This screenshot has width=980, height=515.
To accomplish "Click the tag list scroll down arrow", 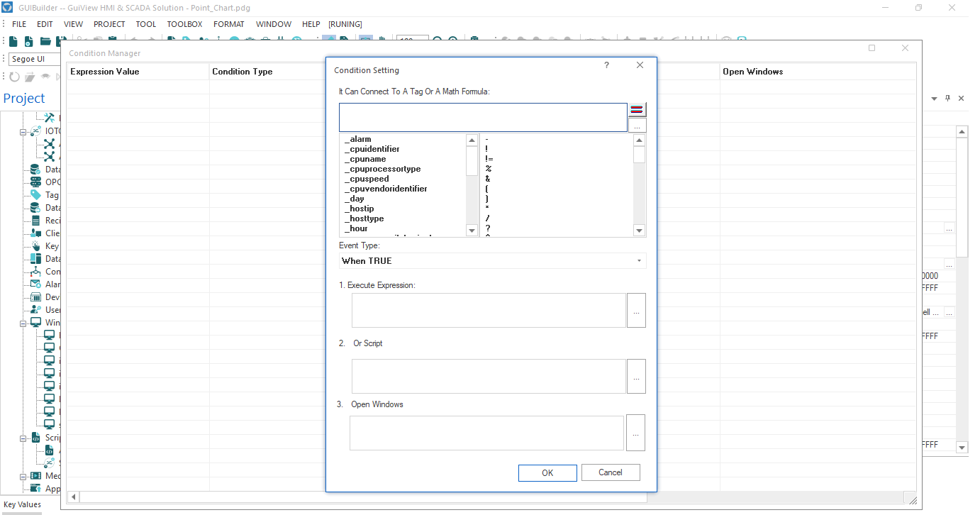I will click(472, 231).
